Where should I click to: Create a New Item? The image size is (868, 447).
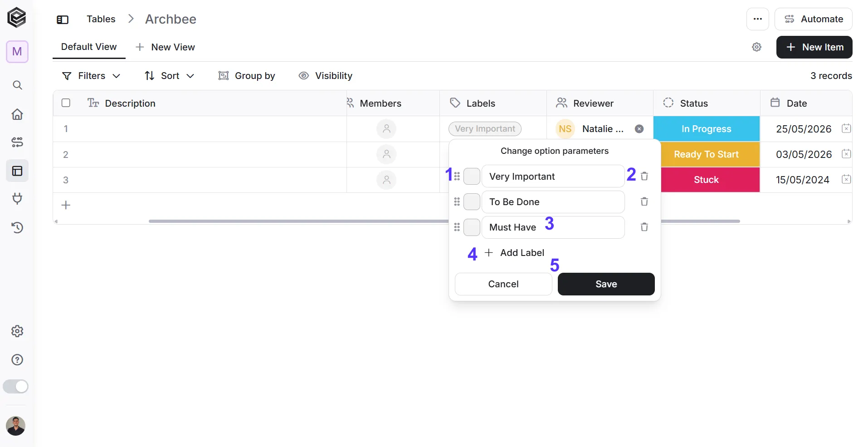pyautogui.click(x=814, y=47)
